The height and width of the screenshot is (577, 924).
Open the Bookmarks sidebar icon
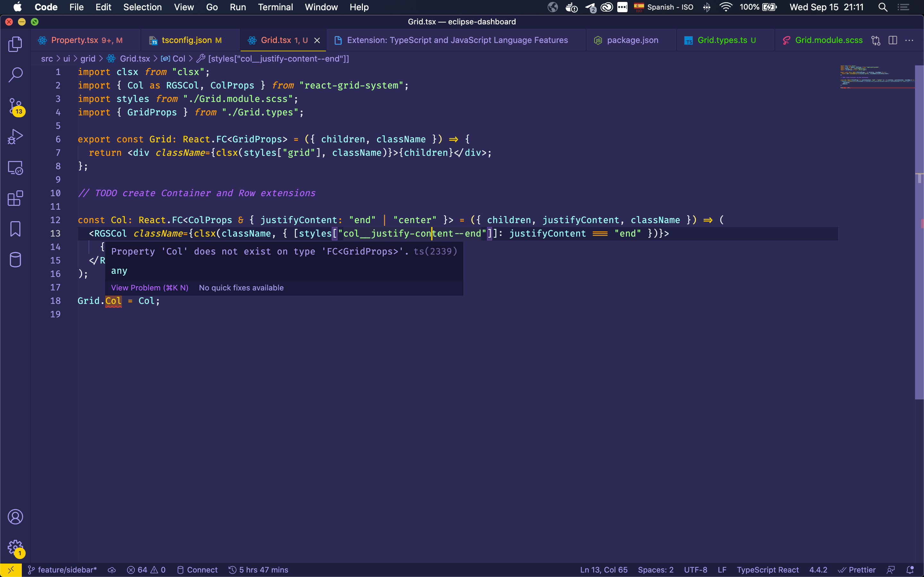(x=15, y=229)
